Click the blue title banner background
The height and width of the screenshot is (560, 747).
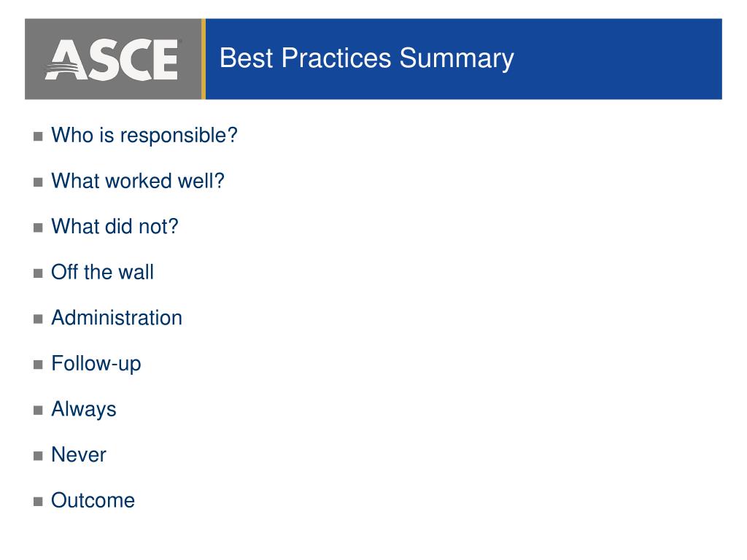point(619,59)
